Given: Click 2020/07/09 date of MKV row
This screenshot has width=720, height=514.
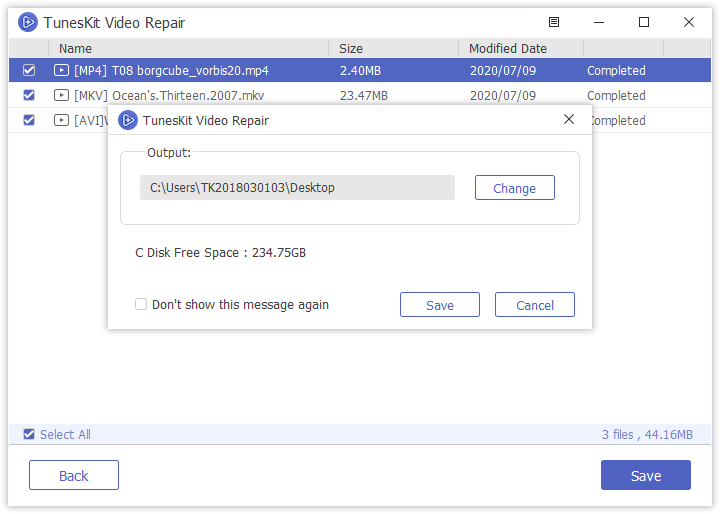Looking at the screenshot, I should coord(503,96).
